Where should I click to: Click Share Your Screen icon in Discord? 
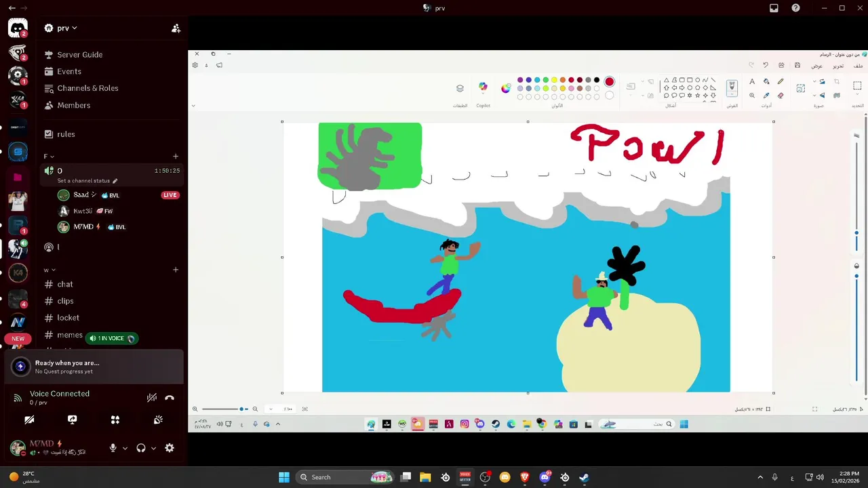73,420
